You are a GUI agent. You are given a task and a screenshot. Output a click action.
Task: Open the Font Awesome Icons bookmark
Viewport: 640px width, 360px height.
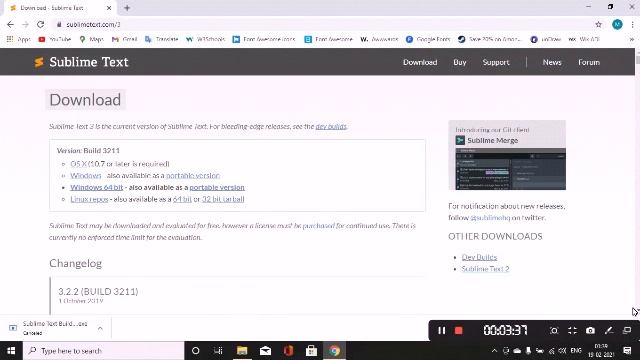[264, 39]
